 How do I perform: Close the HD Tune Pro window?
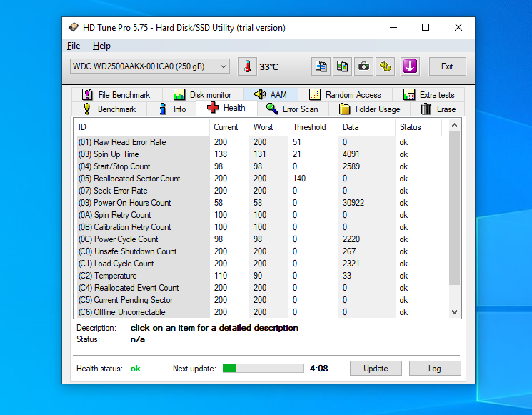pyautogui.click(x=458, y=27)
